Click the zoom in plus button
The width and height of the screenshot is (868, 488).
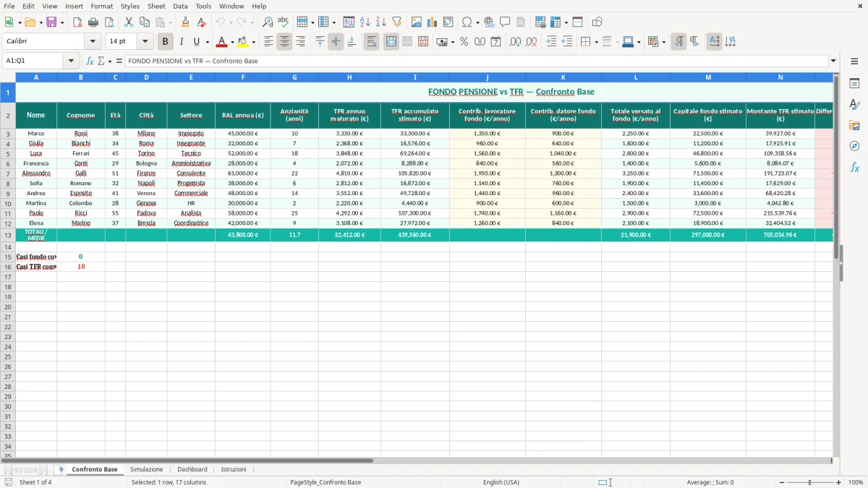point(839,482)
